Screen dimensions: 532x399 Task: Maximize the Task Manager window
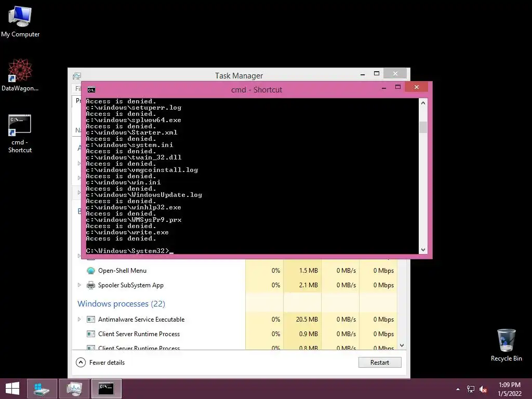(x=377, y=73)
